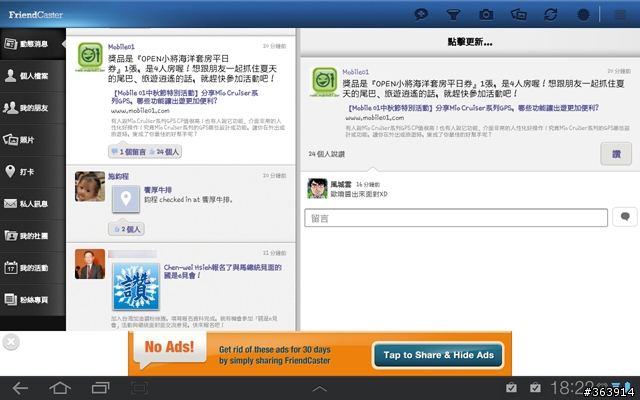
Task: Open Mobile01 avatar in the feed list
Action: pyautogui.click(x=90, y=57)
